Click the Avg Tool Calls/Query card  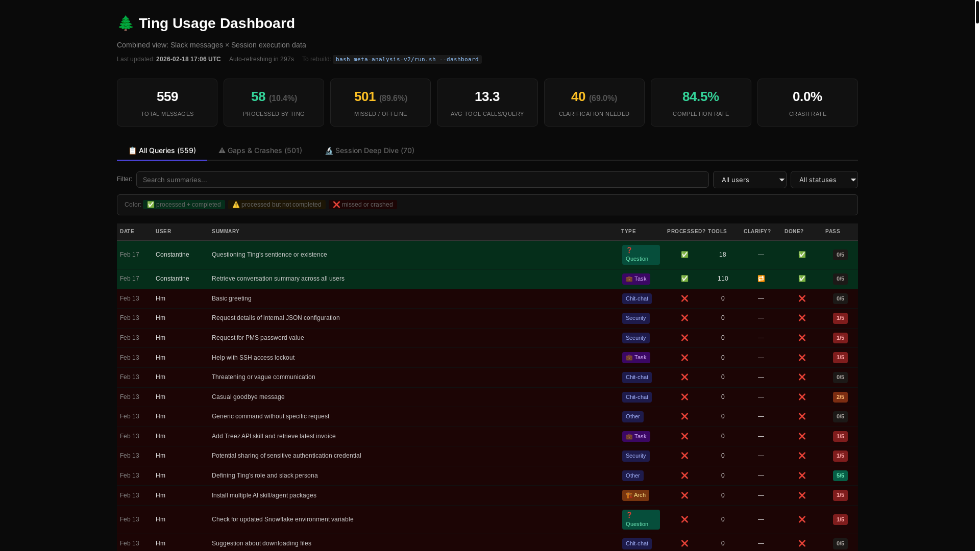487,103
